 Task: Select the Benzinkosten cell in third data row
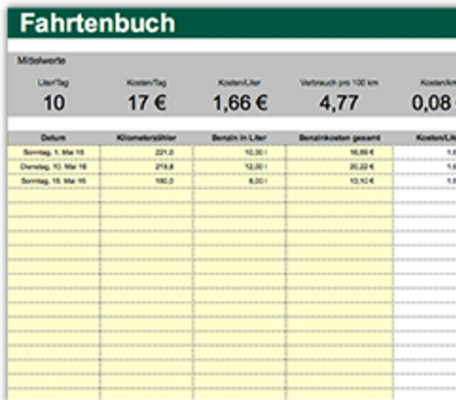click(340, 181)
